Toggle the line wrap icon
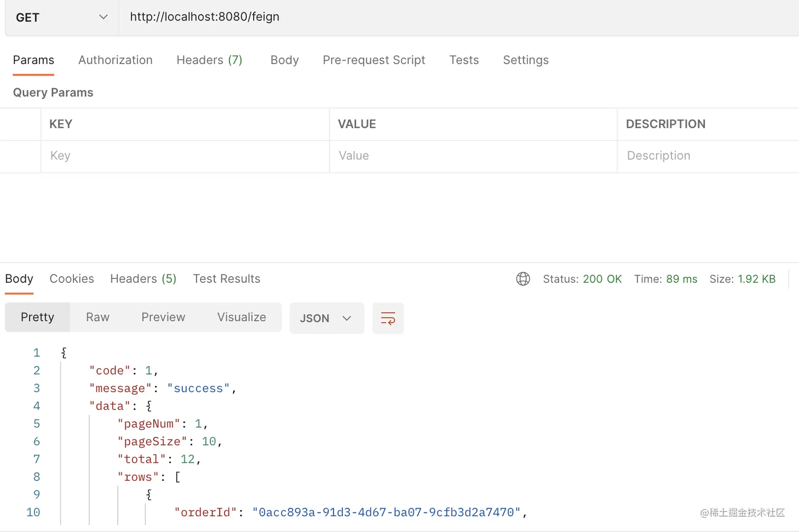Image resolution: width=799 pixels, height=532 pixels. coord(388,318)
